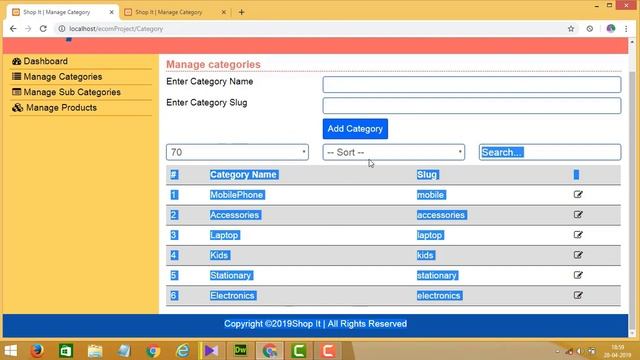Bookmark this page with star icon

pyautogui.click(x=571, y=29)
